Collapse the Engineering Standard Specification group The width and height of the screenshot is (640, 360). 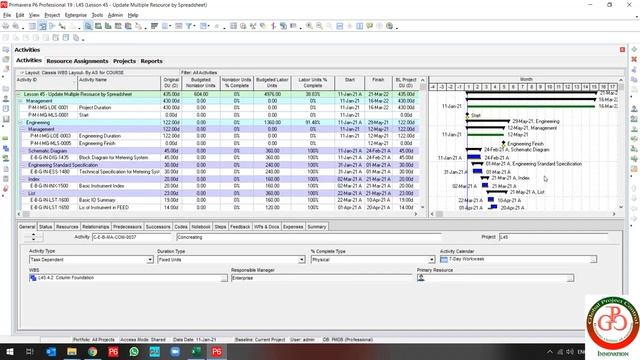(x=23, y=165)
